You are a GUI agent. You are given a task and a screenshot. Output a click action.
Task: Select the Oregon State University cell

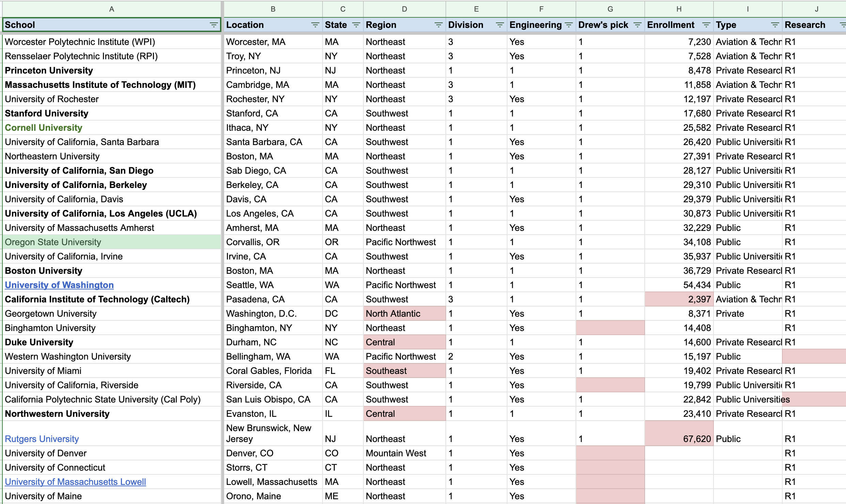[x=112, y=242]
